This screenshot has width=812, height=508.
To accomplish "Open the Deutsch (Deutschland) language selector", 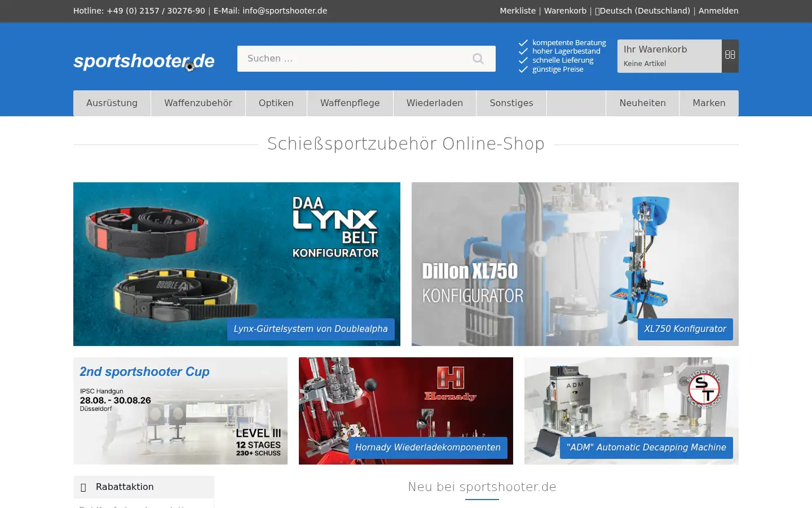I will (642, 11).
